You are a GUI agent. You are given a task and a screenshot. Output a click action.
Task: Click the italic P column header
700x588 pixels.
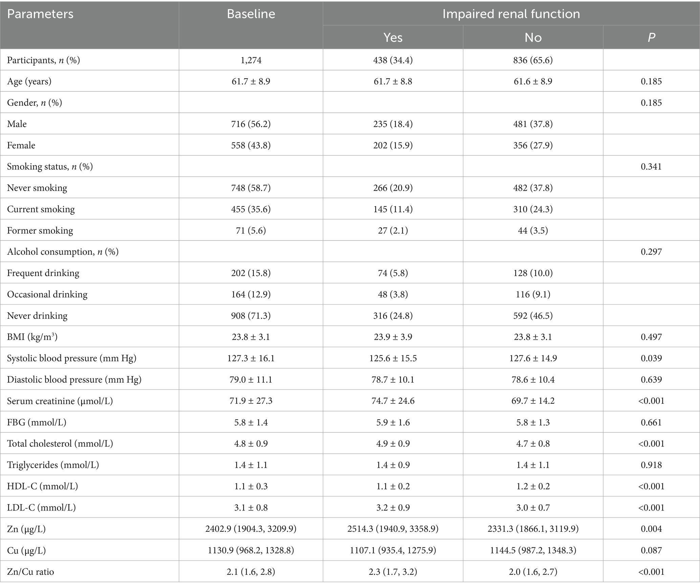click(x=651, y=37)
